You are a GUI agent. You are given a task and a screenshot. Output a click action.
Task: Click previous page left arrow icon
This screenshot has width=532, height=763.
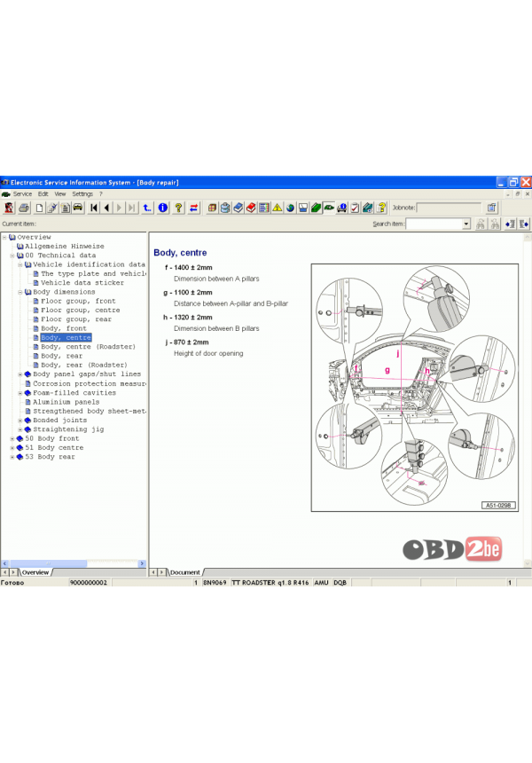click(x=106, y=208)
